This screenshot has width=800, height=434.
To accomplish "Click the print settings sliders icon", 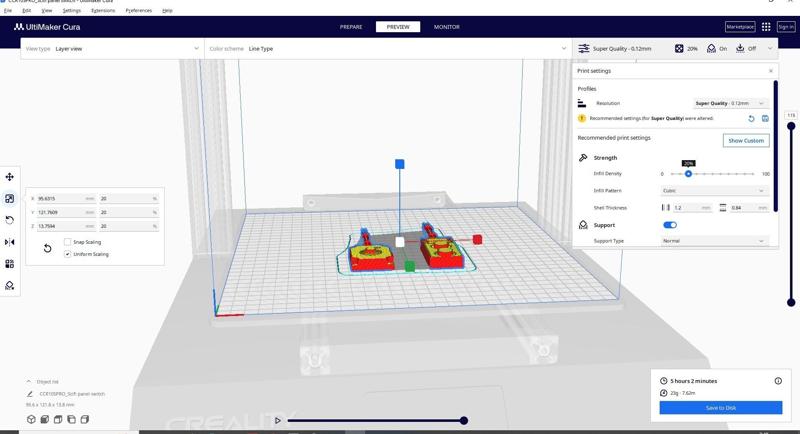I will [584, 48].
